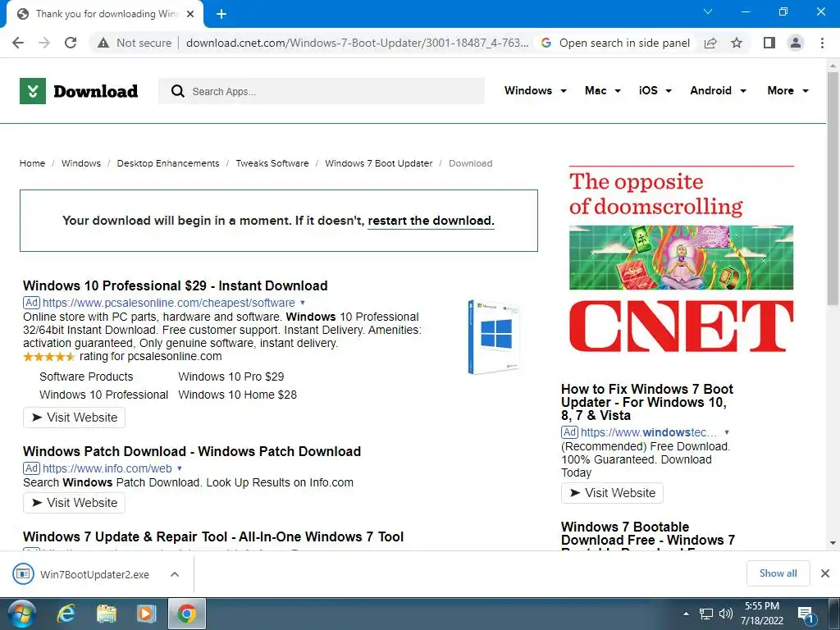
Task: Click the green Download logo icon
Action: (33, 91)
